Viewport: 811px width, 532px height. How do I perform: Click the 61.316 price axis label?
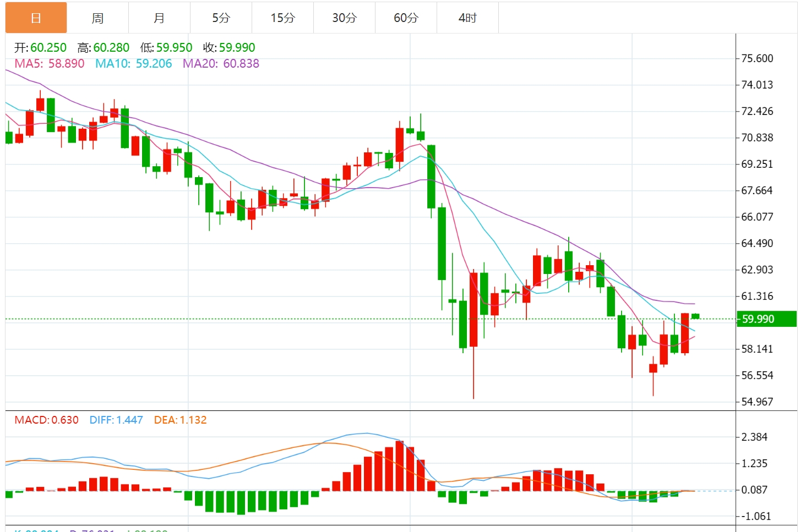point(757,296)
